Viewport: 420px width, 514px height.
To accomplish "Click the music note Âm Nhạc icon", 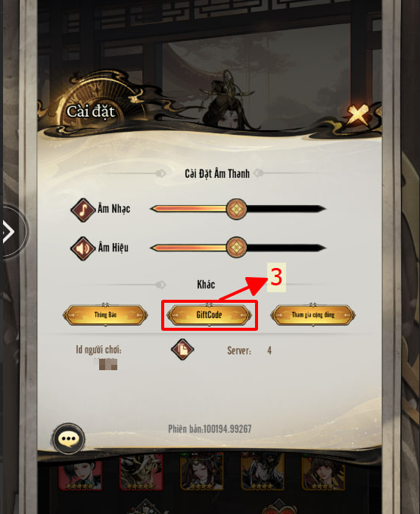I will tap(83, 210).
